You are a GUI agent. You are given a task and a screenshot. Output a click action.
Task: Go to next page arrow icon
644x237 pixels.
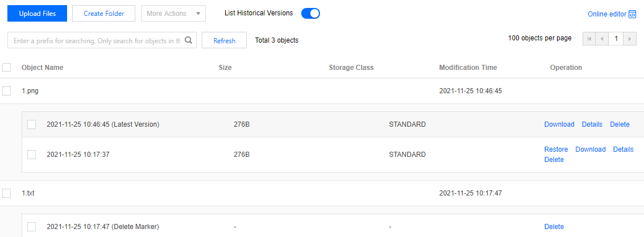pyautogui.click(x=630, y=39)
